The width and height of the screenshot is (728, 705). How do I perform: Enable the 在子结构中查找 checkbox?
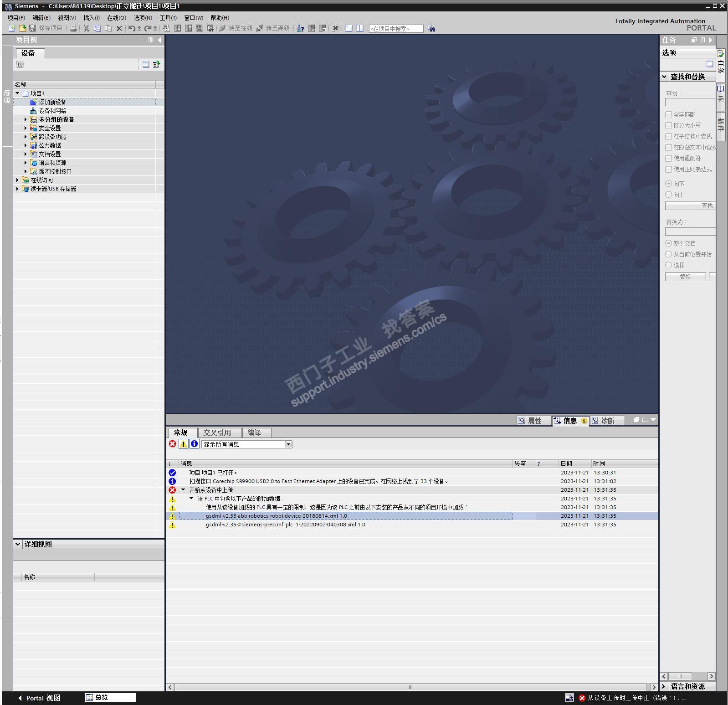point(669,136)
